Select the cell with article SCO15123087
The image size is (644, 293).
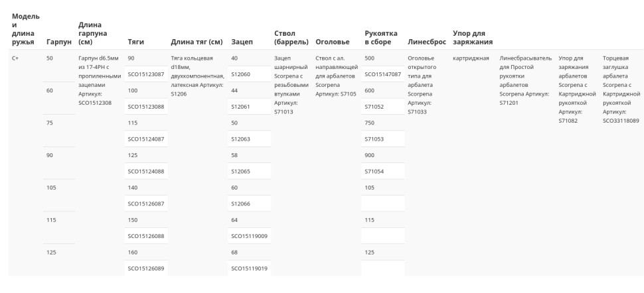(x=146, y=74)
